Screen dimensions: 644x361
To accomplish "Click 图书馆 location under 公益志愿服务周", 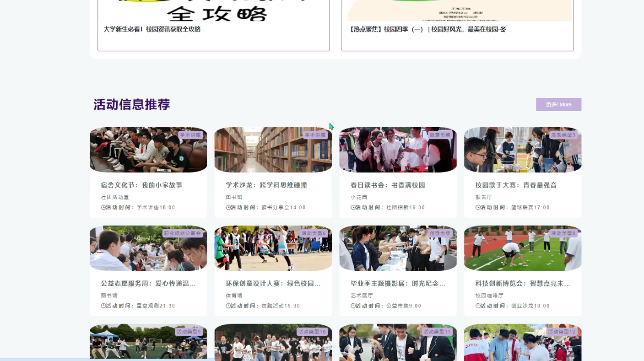I will pyautogui.click(x=109, y=296).
